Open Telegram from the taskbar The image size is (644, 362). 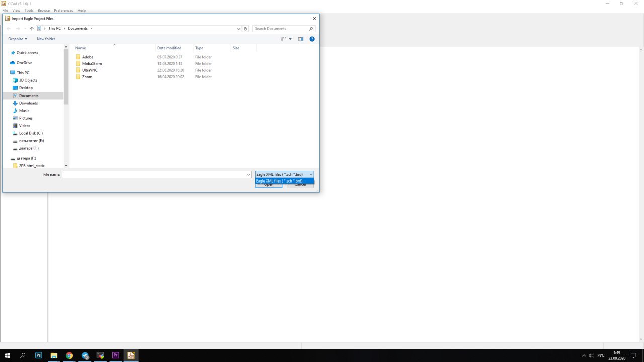coord(85,355)
